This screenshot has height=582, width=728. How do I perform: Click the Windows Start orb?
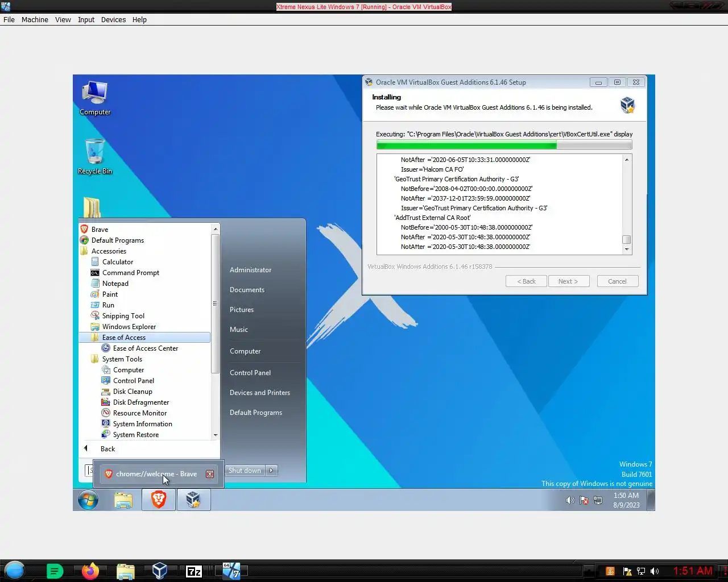(x=88, y=500)
